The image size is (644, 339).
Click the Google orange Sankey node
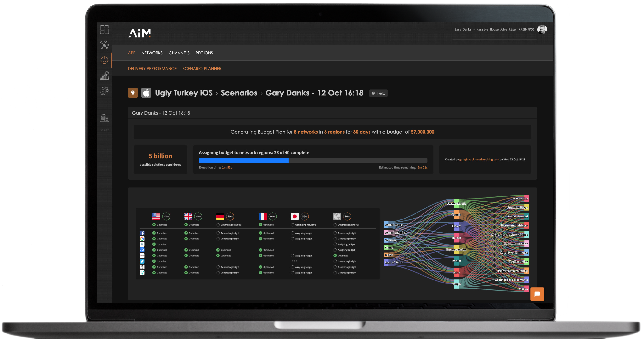456,215
